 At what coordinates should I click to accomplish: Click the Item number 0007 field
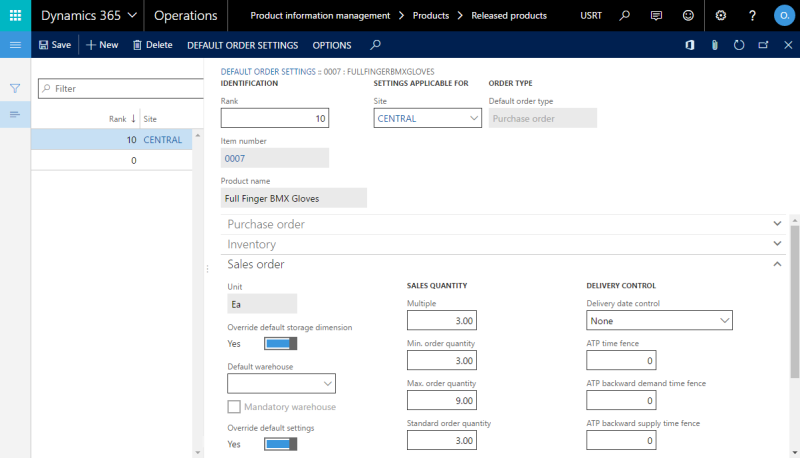(x=274, y=158)
